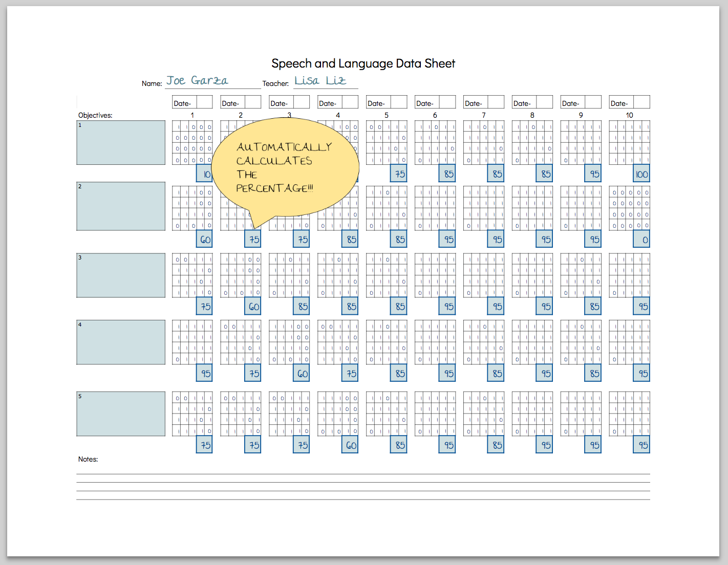
Task: Select the Date field above column 10
Action: click(x=629, y=102)
